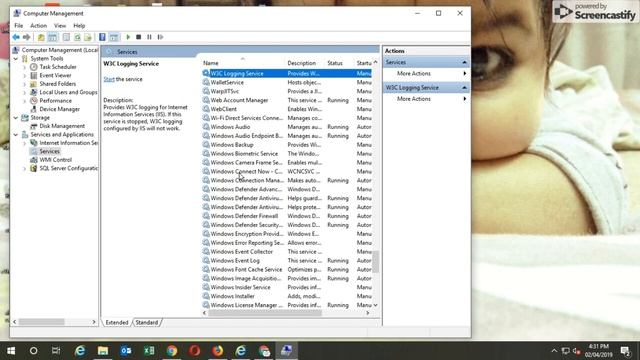Click the console tree horizontal scrollbar thumb
The height and width of the screenshot is (360, 640).
41,322
